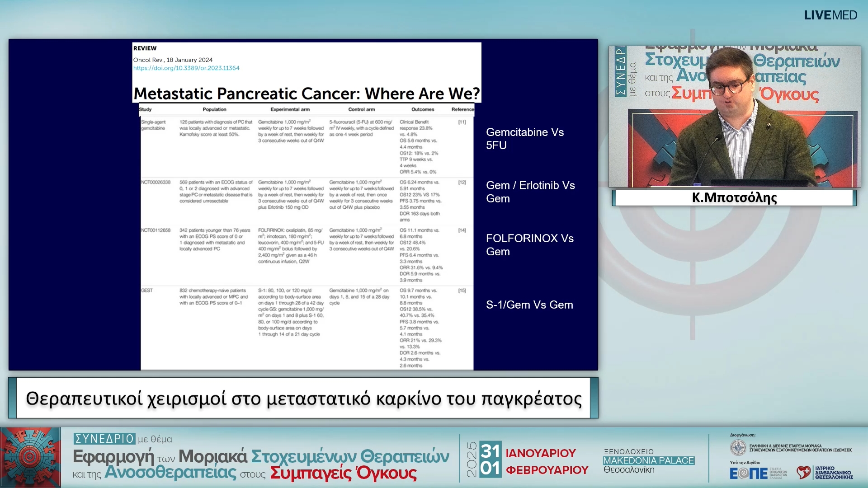Click the Metastatic Pancreatic Cancer title

point(307,94)
